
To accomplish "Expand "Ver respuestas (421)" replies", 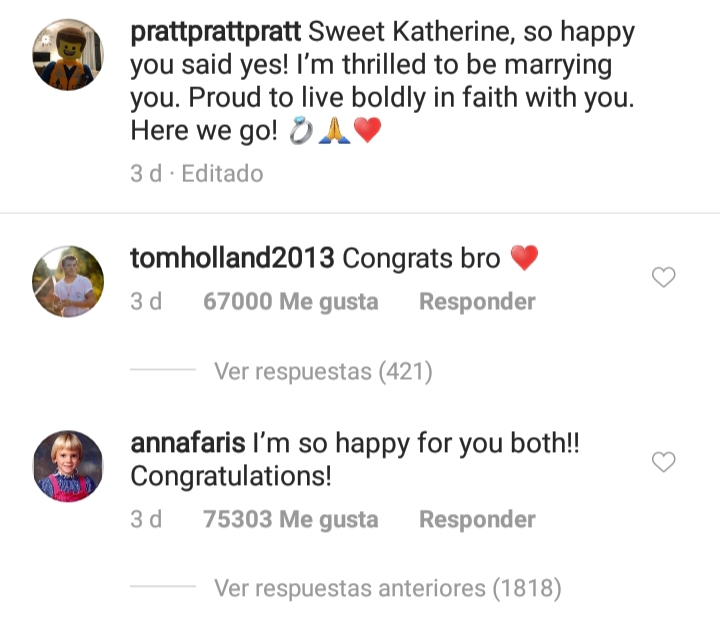I will (323, 372).
